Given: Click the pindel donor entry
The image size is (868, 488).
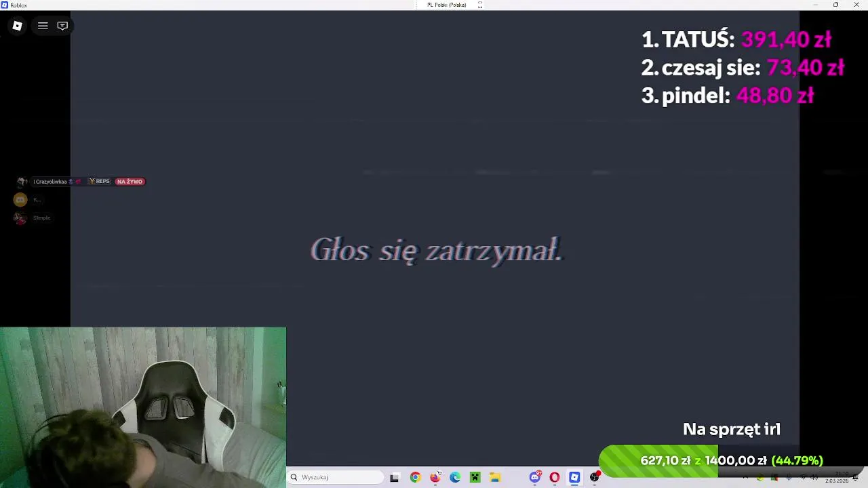Looking at the screenshot, I should tap(728, 95).
